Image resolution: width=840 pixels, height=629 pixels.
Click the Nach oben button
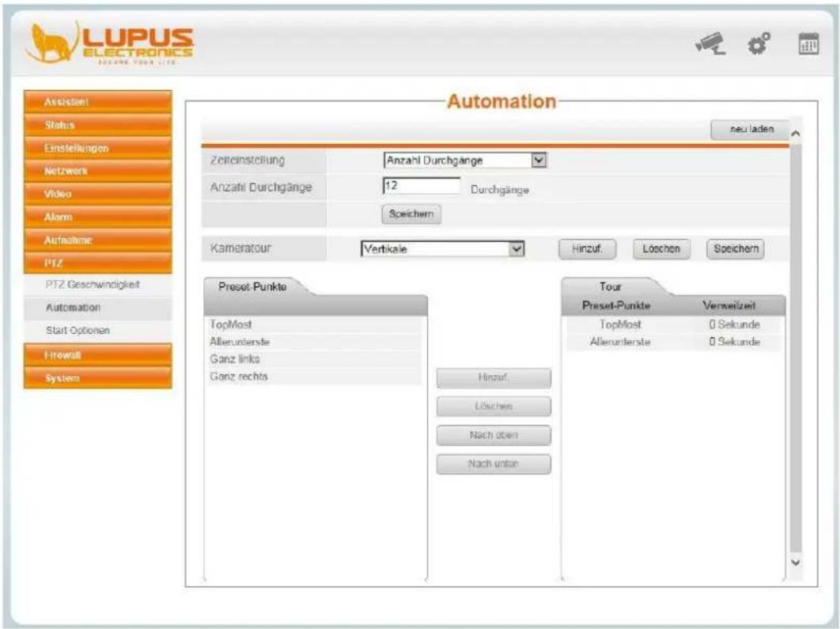tap(494, 435)
